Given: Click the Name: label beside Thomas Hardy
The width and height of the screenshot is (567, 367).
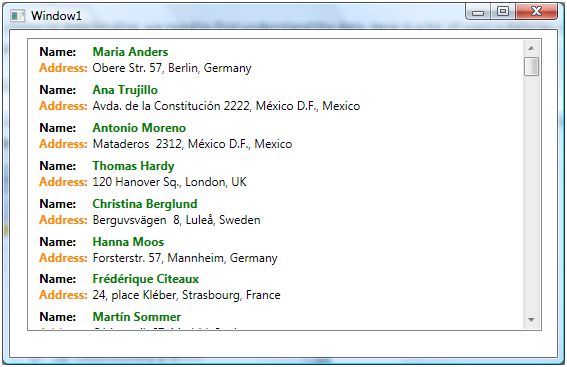Looking at the screenshot, I should [58, 166].
